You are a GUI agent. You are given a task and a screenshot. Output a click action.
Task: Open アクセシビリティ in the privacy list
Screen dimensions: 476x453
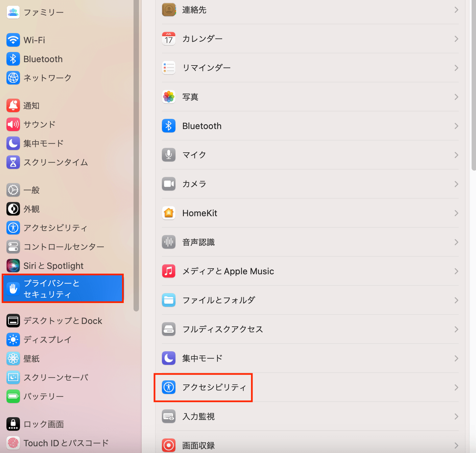[x=214, y=387]
